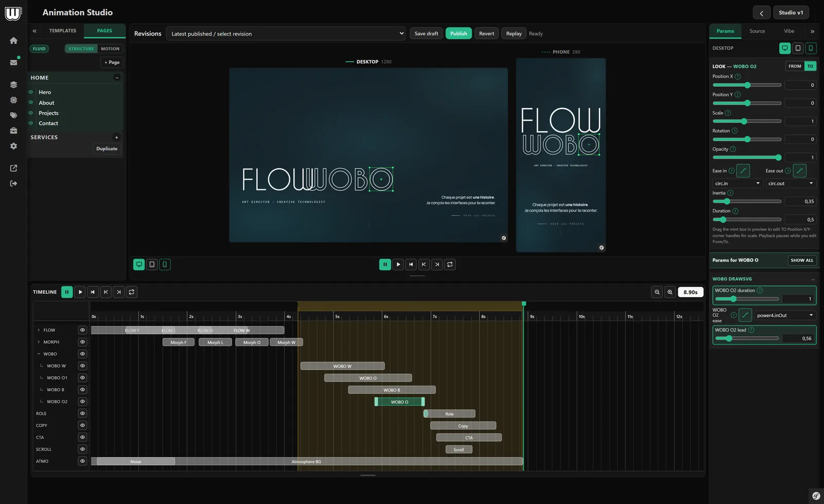Open settings gear in sidebar
The height and width of the screenshot is (504, 824).
[13, 146]
